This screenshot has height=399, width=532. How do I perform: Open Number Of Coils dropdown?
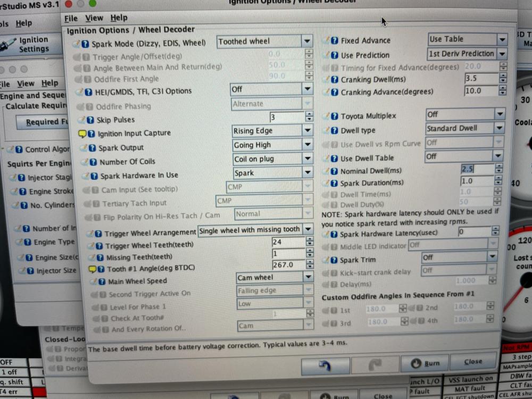pyautogui.click(x=273, y=159)
